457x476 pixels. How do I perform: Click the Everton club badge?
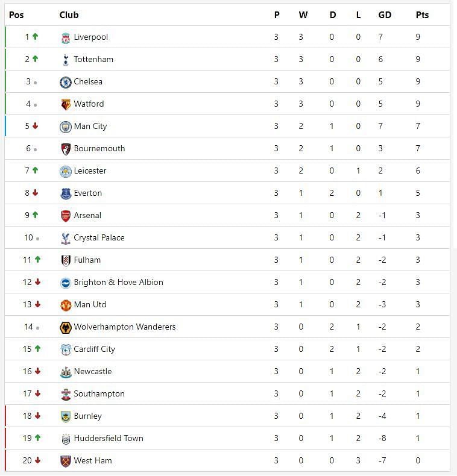coord(66,193)
